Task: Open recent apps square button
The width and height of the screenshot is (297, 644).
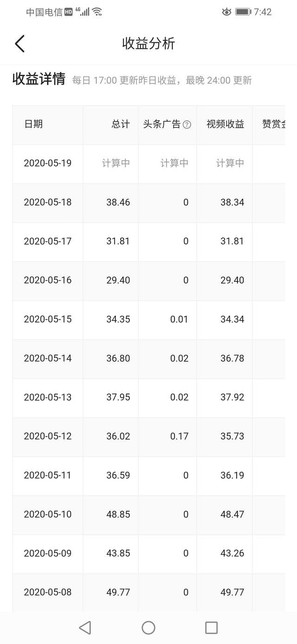Action: coord(211,628)
